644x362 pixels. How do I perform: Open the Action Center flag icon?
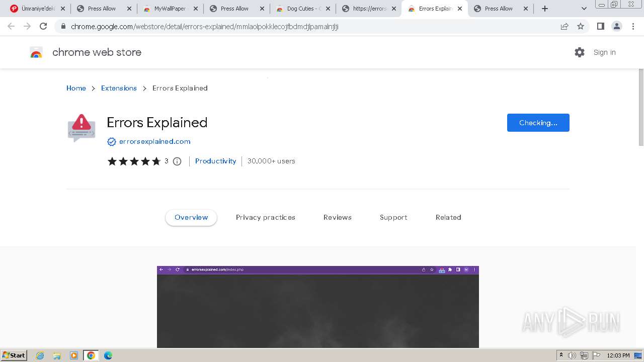pyautogui.click(x=596, y=355)
